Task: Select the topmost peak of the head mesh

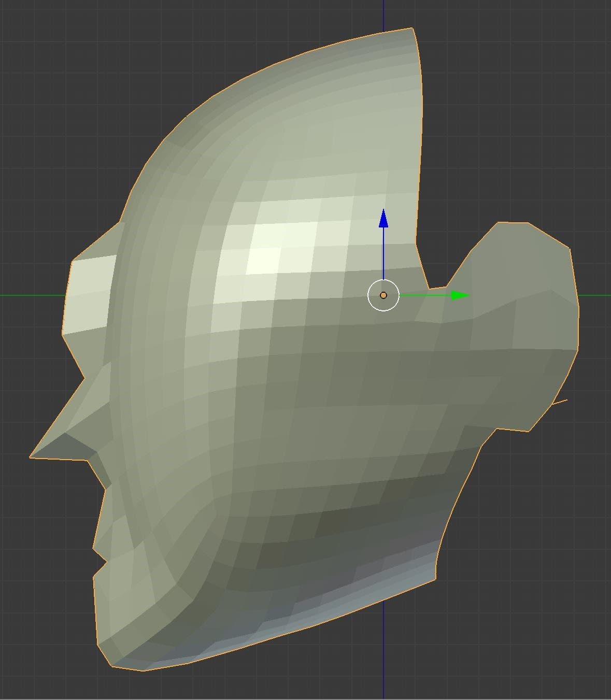Action: pos(411,30)
